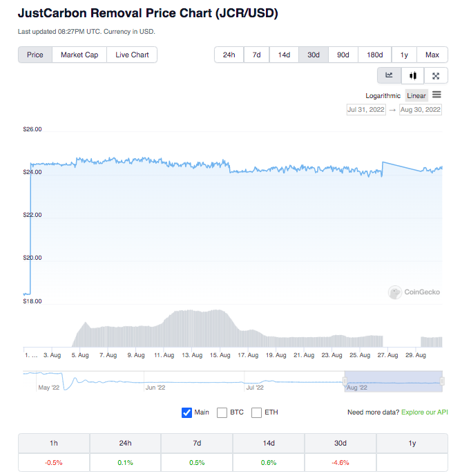Choose the 1y time range
Viewport: 451px width, 476px height.
tap(404, 55)
